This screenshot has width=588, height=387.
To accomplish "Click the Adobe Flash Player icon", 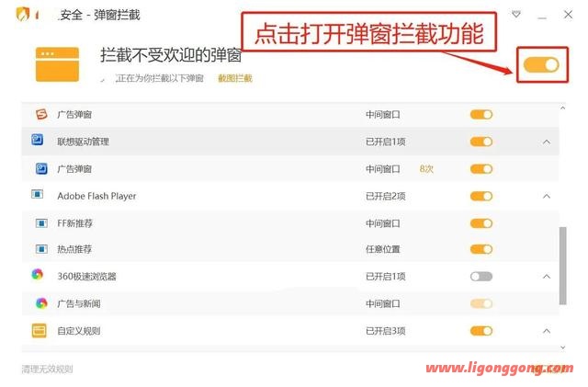I will 37,195.
